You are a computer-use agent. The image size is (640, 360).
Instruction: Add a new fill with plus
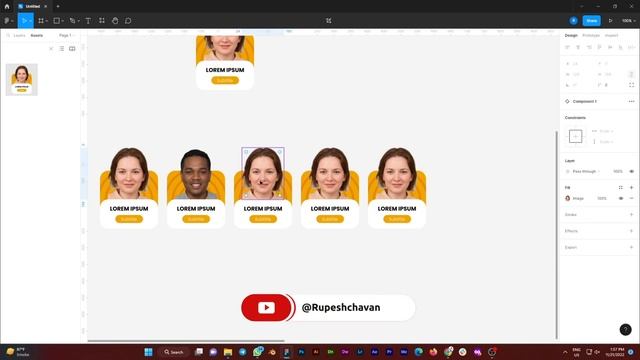pyautogui.click(x=631, y=187)
